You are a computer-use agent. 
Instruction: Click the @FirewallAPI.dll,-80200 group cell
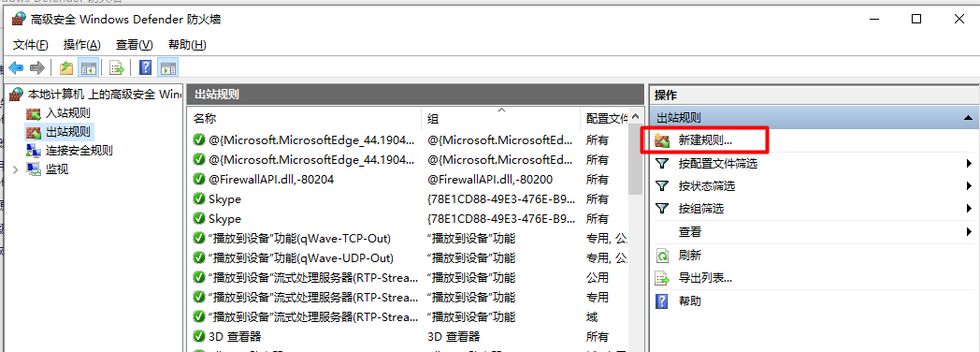[x=490, y=180]
